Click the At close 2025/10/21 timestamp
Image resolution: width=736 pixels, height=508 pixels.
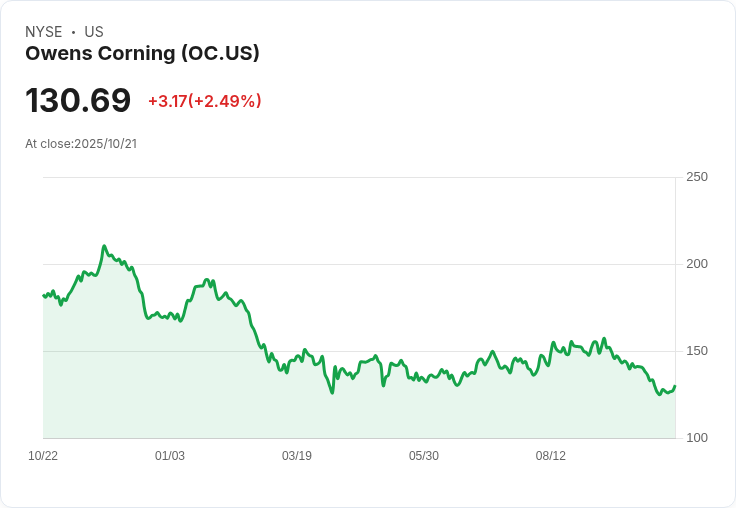tap(81, 144)
